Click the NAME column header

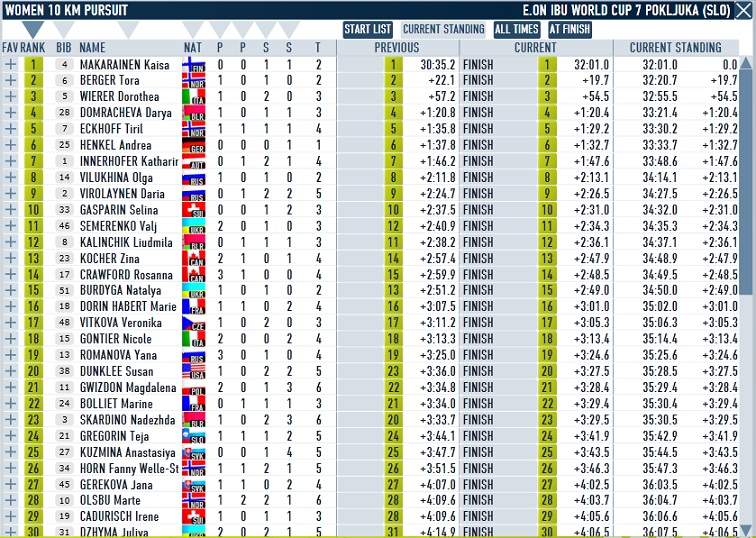click(x=92, y=48)
